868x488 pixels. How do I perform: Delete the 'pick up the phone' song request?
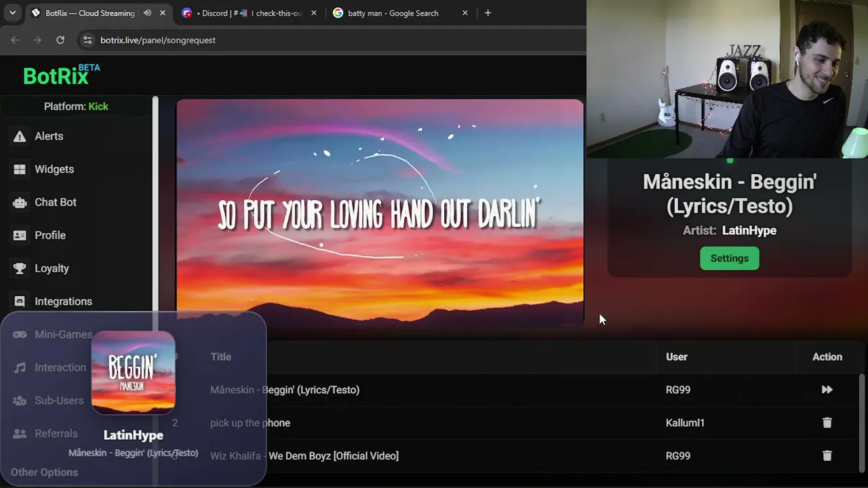(x=827, y=423)
